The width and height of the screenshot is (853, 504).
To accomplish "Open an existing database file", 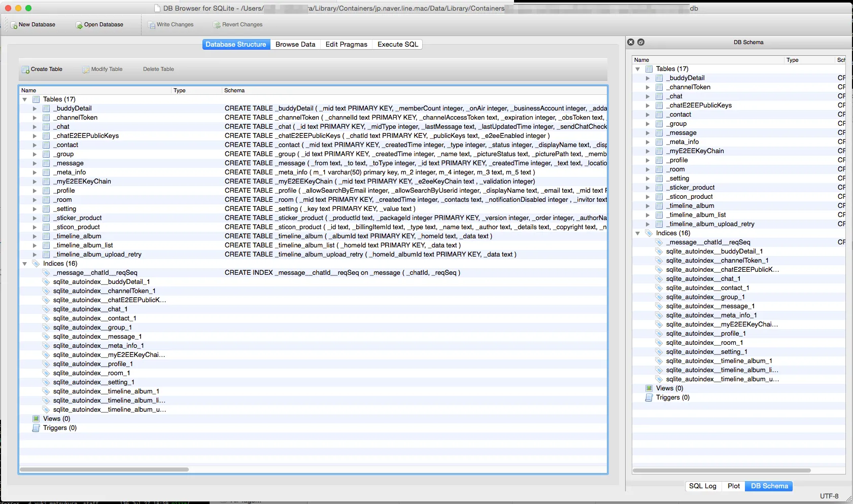I will click(x=79, y=24).
